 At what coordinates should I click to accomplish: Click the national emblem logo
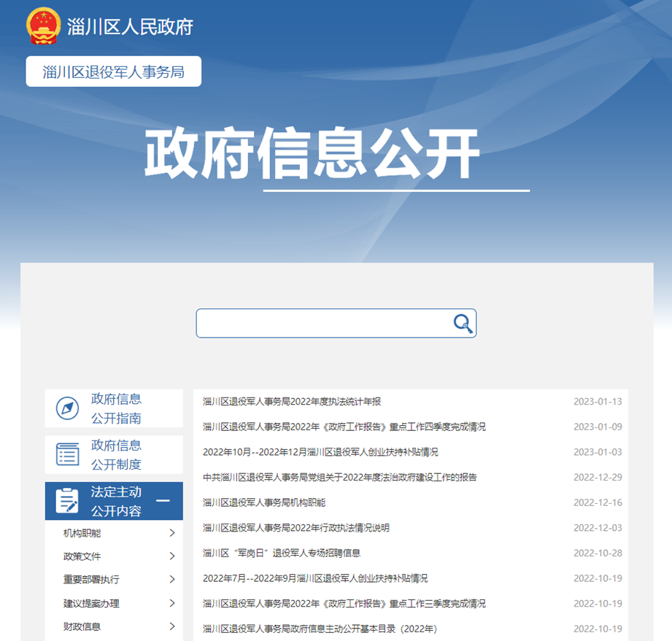44,27
